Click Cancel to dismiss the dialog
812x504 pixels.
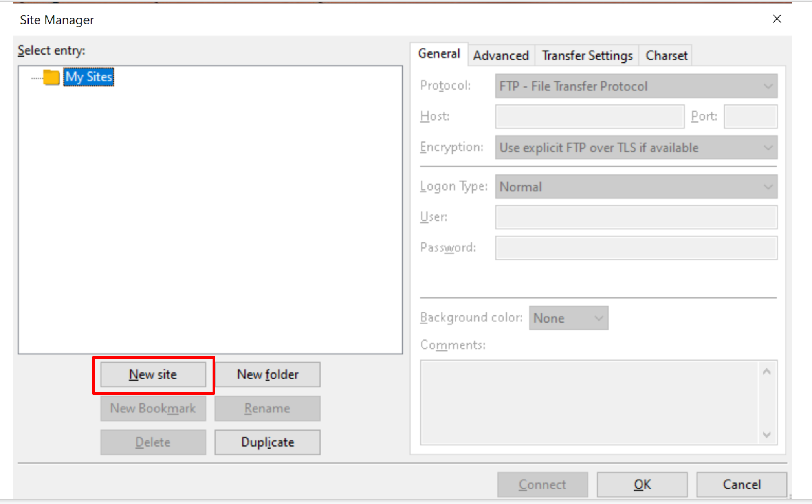coord(741,484)
